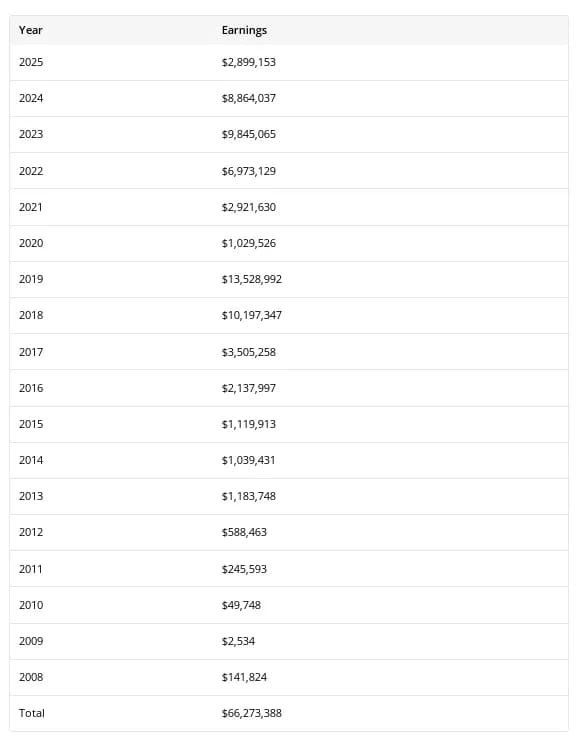Click the $2,137,997 earnings for 2016
This screenshot has height=746, width=580.
click(x=248, y=388)
